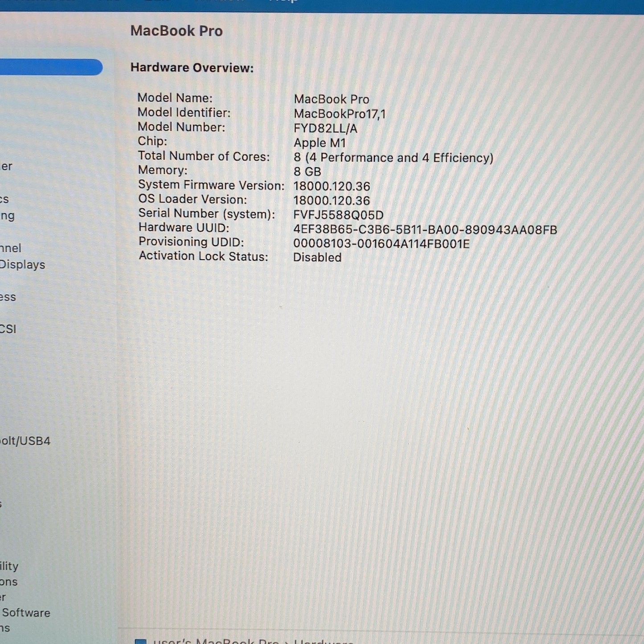Select the serial number 'FVFJ5588Q05D'
The width and height of the screenshot is (644, 644).
(x=338, y=215)
